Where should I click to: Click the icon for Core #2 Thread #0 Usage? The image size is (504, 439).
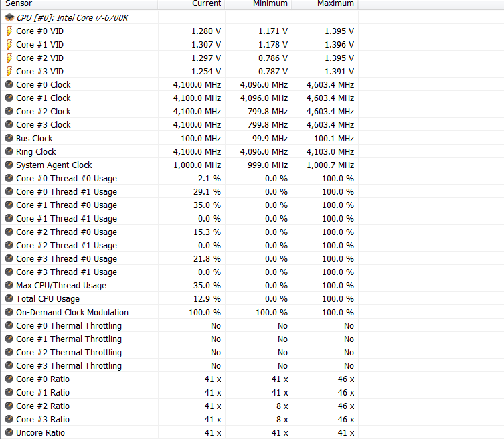[9, 232]
